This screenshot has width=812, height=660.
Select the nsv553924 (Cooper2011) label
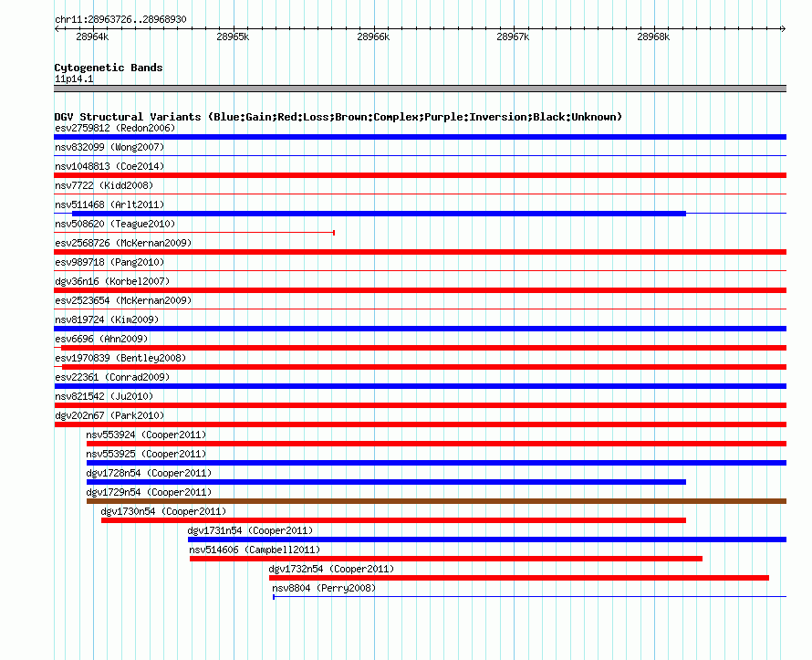pos(146,435)
